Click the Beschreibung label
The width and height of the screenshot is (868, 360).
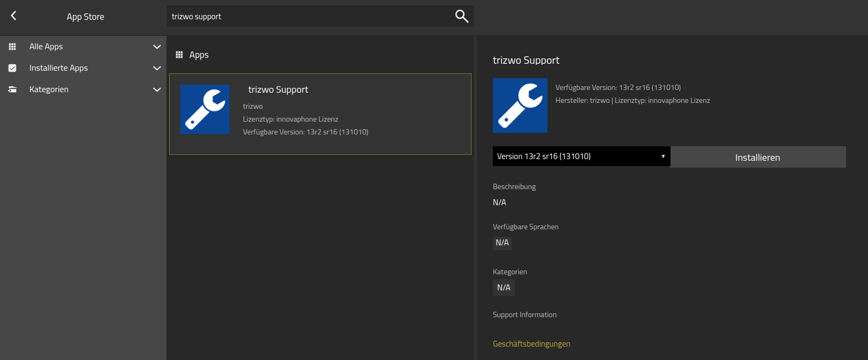pos(514,186)
